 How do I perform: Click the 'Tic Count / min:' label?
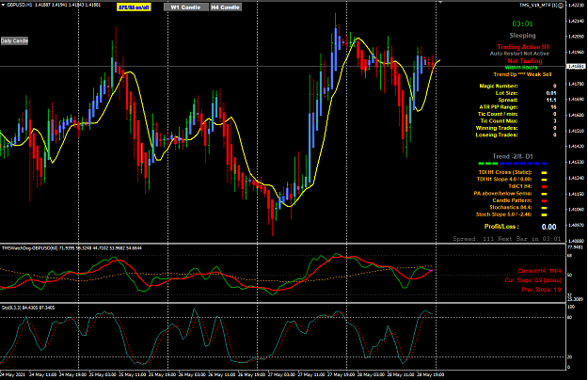498,114
